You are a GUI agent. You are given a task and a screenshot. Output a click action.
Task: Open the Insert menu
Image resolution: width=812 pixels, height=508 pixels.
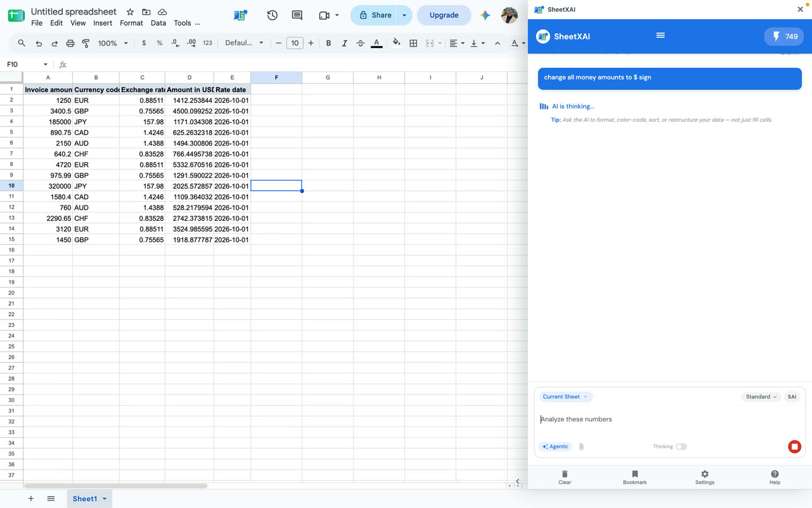tap(103, 23)
